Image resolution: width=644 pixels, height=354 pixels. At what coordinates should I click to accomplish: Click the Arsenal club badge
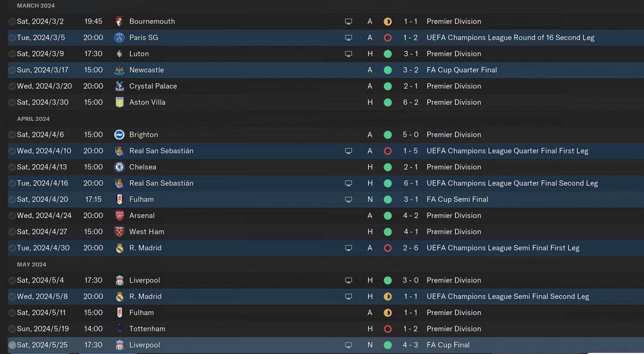tap(119, 216)
